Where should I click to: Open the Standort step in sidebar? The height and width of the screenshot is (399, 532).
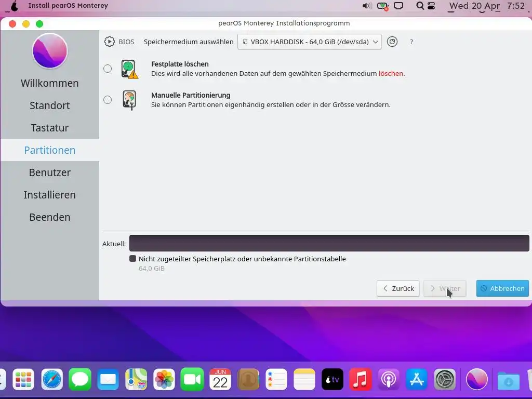49,105
